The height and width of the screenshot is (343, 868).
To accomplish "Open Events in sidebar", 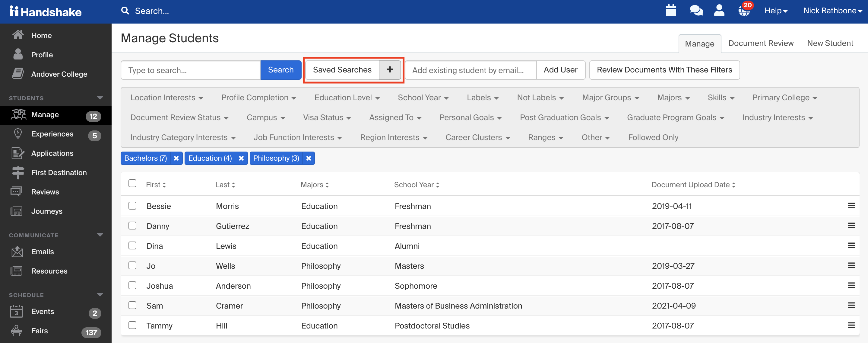I will (x=55, y=311).
